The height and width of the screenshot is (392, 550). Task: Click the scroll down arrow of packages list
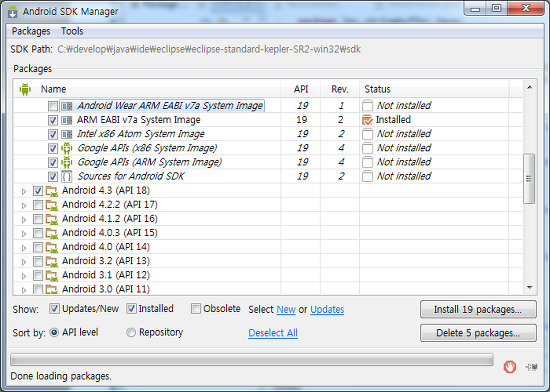tap(529, 288)
